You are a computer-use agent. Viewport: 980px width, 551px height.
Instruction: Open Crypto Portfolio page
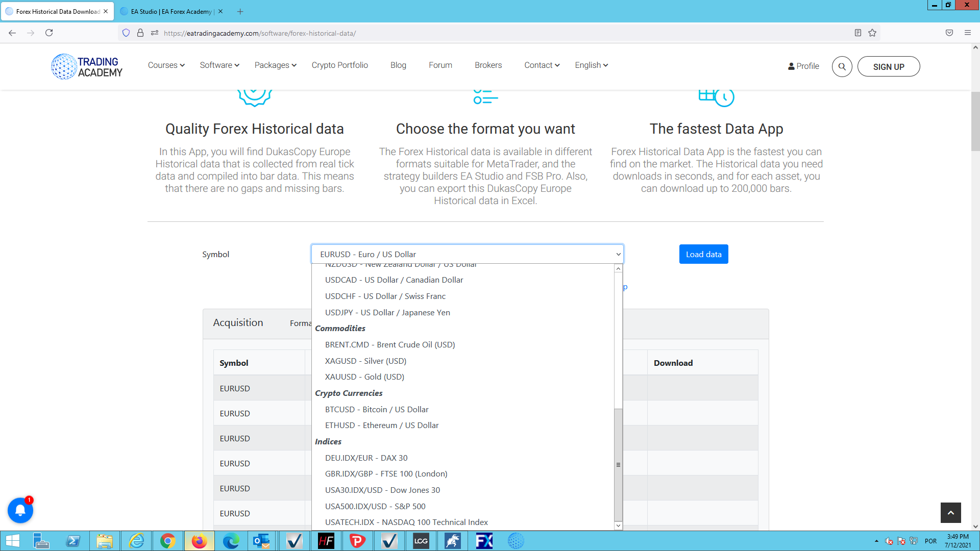340,65
